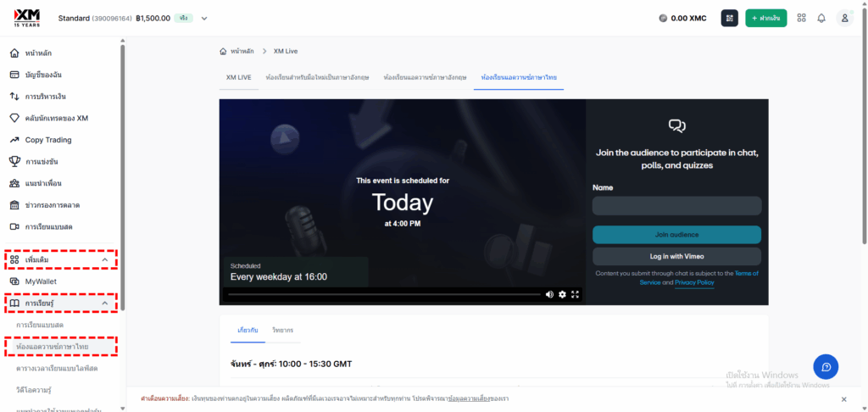The image size is (868, 412).
Task: Open วิดีโอความรู้ submenu item
Action: [34, 390]
